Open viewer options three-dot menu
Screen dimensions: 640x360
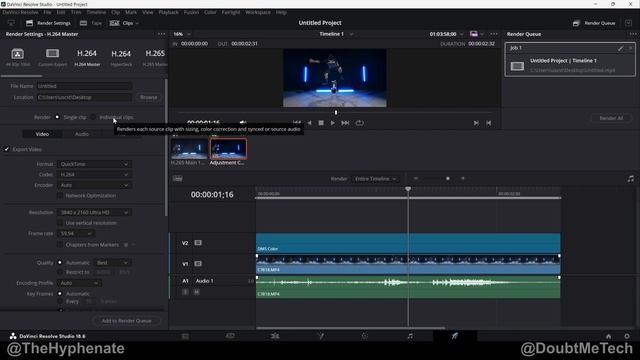(494, 34)
